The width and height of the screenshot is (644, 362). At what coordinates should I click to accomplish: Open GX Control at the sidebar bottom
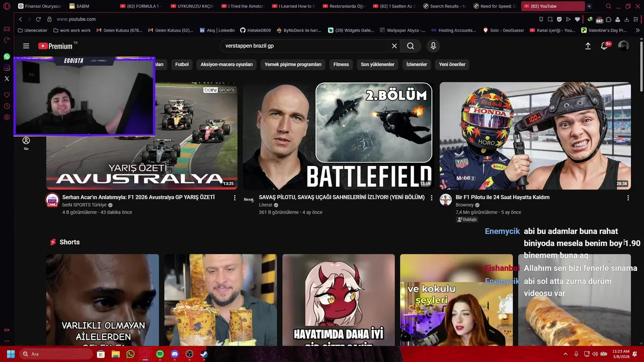[7, 330]
